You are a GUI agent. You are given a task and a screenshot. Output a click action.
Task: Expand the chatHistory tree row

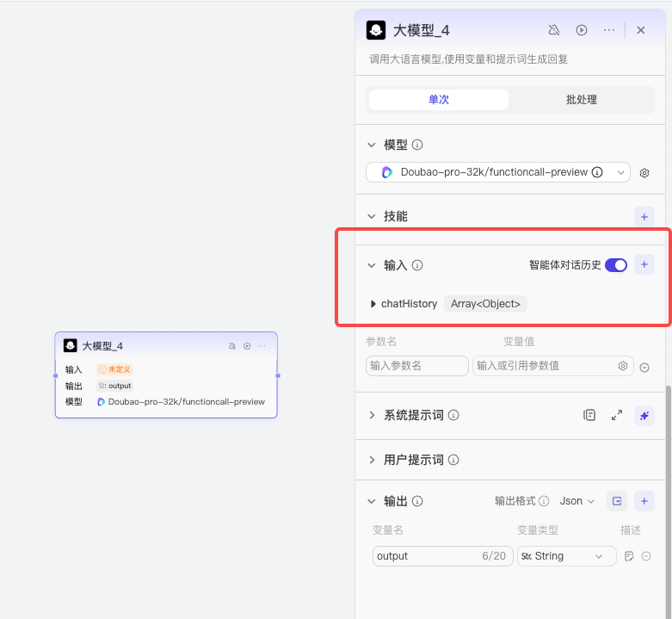pyautogui.click(x=373, y=304)
